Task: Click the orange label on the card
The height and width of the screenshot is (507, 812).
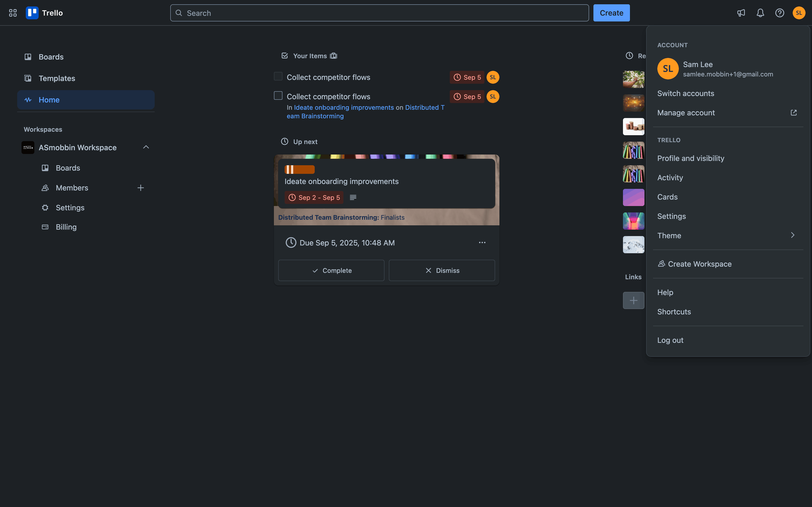Action: (x=300, y=169)
